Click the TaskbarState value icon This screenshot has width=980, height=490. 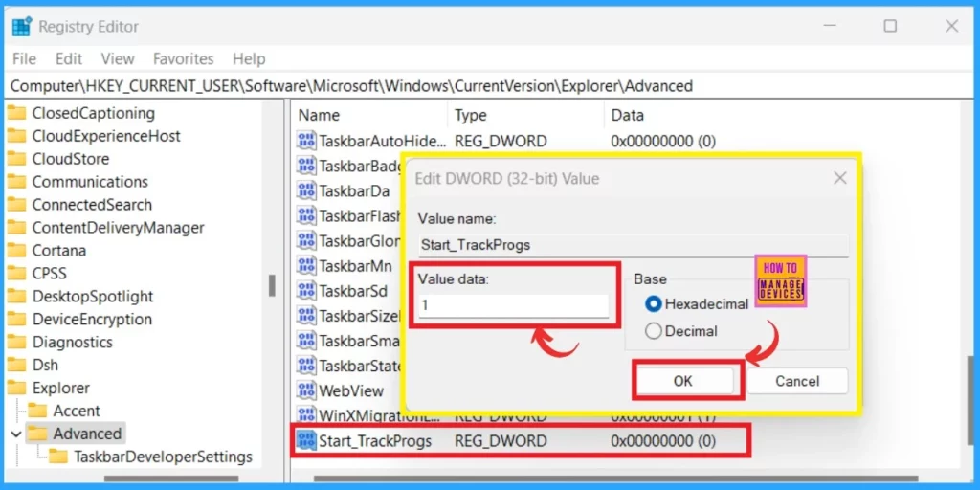[x=306, y=366]
